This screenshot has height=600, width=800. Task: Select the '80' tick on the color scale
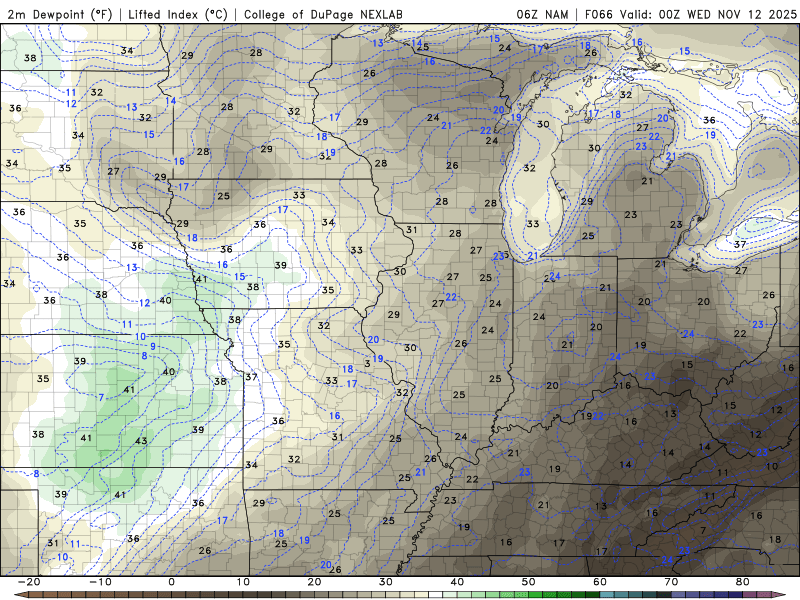[743, 582]
